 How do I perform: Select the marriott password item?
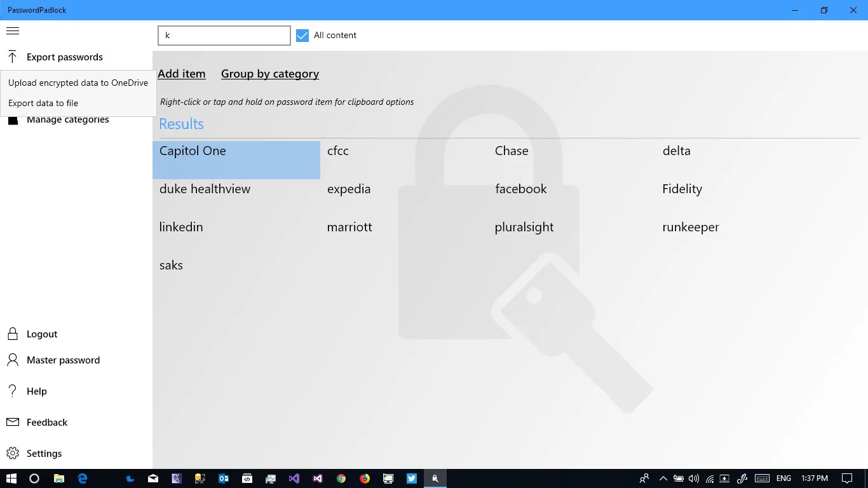coord(404,236)
